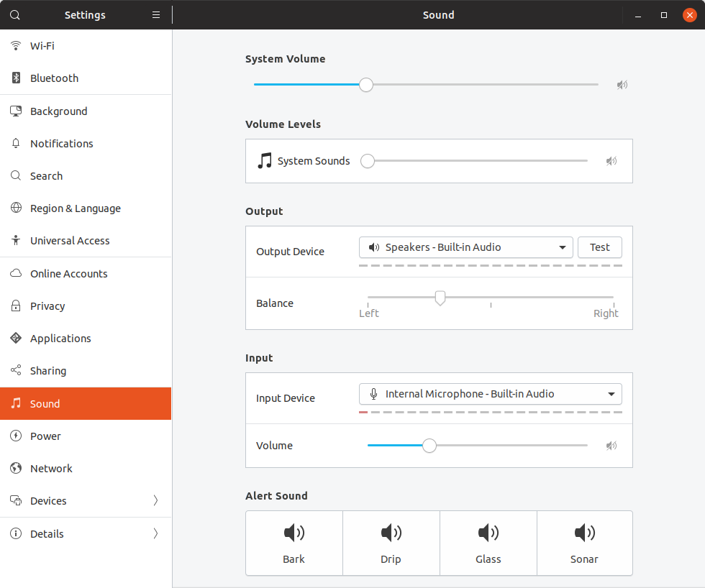
Task: Click the Network globe icon in sidebar
Action: click(x=16, y=468)
